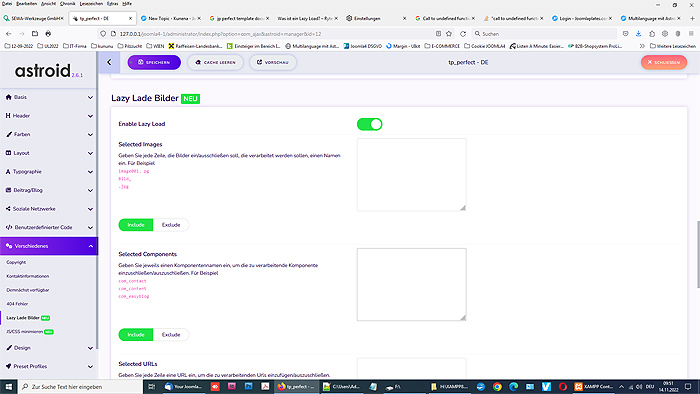The height and width of the screenshot is (394, 700).
Task: Click the page vertical scrollbar
Action: (x=697, y=254)
